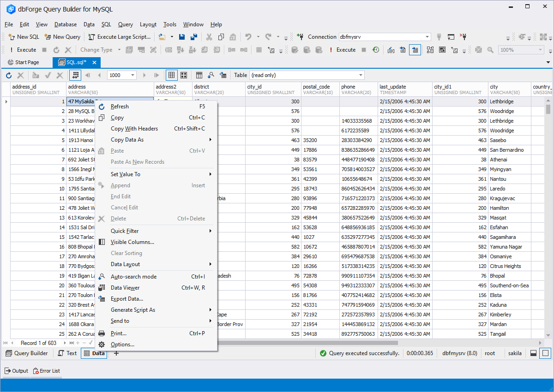The image size is (554, 392).
Task: Click the add new view plus icon
Action: click(x=116, y=353)
